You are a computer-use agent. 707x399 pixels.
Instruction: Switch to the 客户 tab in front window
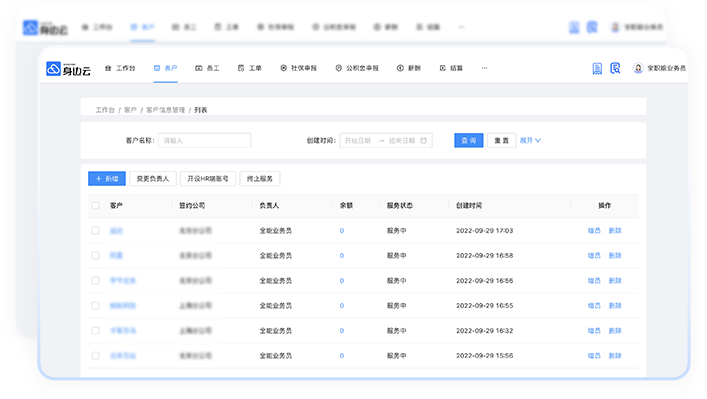point(165,68)
